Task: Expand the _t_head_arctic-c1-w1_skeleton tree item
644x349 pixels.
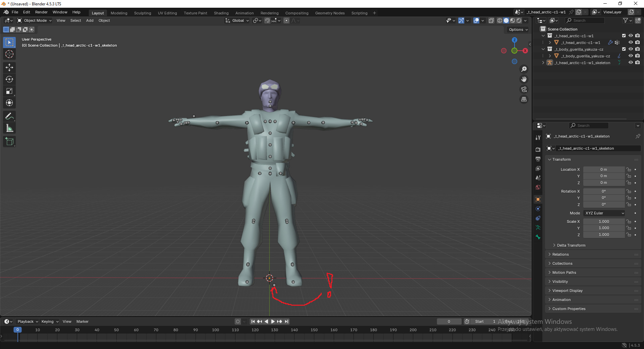Action: click(543, 63)
